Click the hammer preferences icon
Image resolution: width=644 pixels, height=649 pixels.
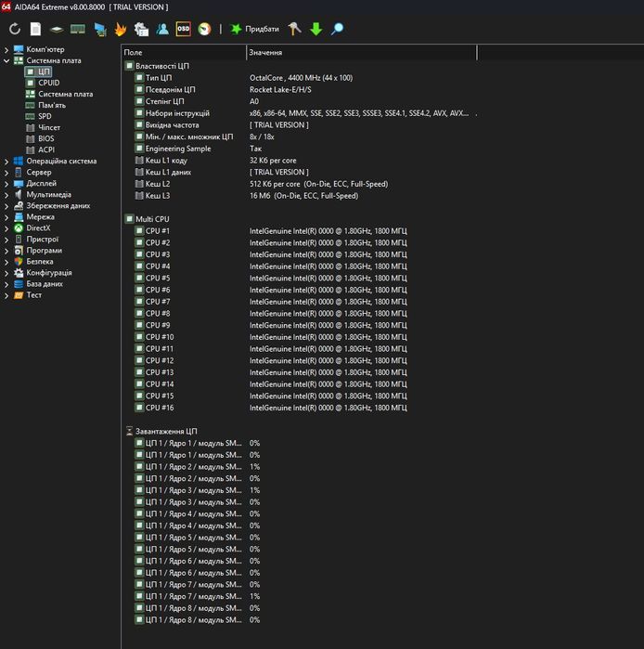294,29
